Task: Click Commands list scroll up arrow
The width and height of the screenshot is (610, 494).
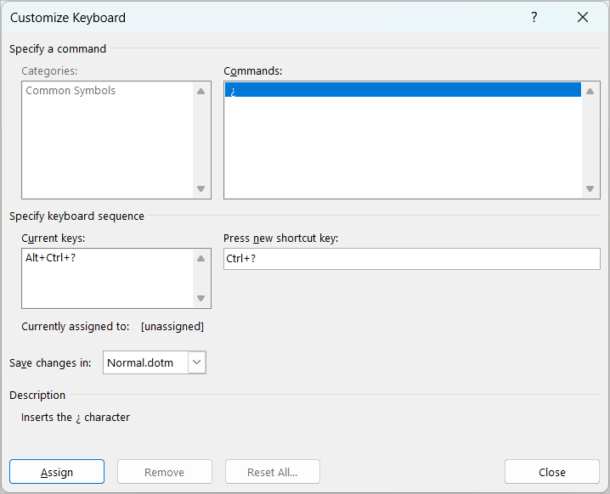Action: point(590,91)
